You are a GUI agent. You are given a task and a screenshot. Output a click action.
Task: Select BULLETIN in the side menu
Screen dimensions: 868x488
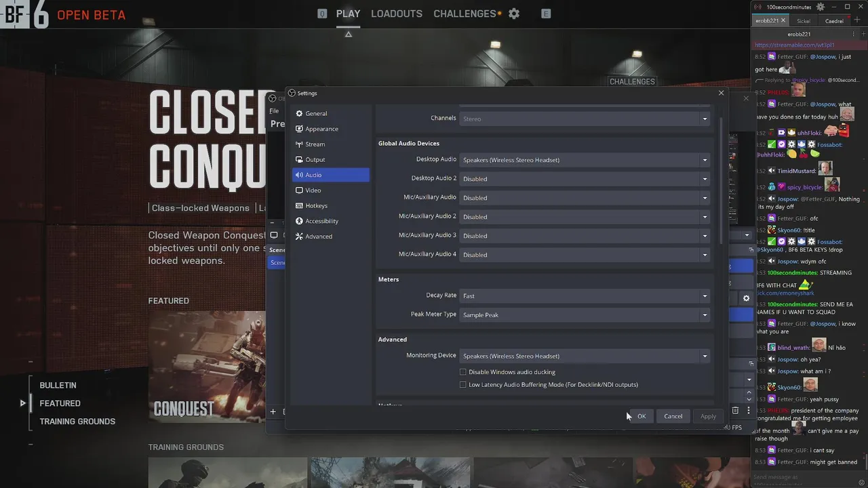point(58,385)
